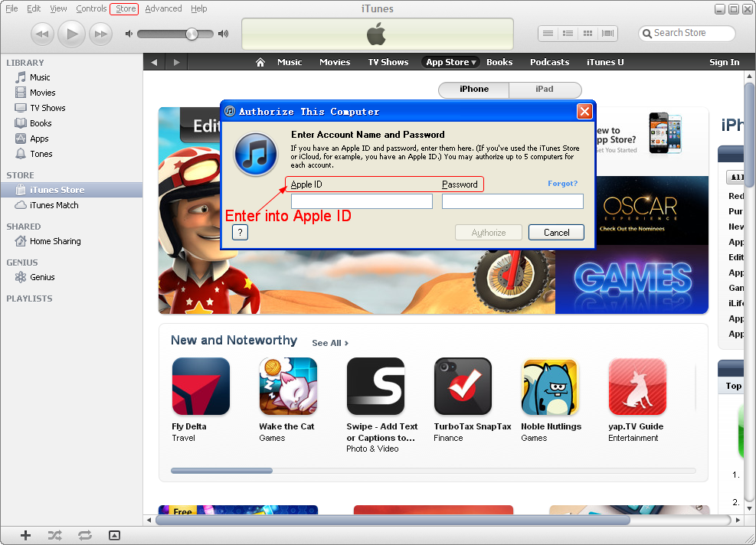Click the Apple ID input field
Screen dimensions: 756x545
362,201
